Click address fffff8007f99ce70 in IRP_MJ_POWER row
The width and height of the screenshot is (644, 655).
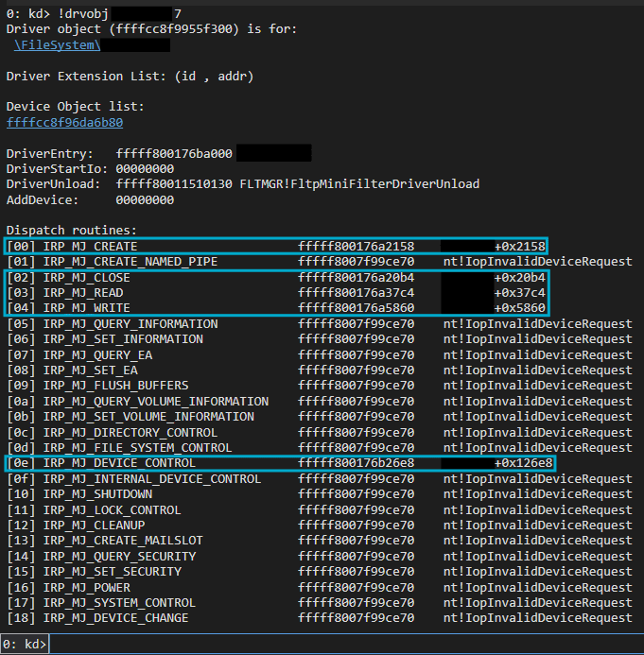[x=357, y=588]
